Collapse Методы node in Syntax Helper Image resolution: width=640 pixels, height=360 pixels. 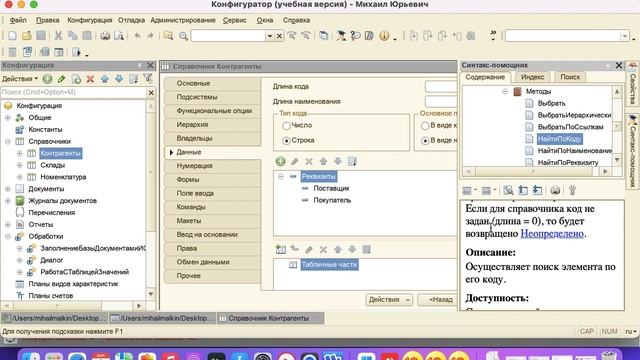(505, 91)
